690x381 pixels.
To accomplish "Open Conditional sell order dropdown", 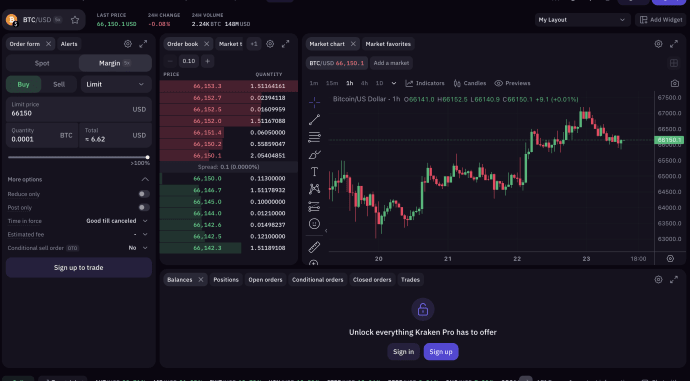I will [138, 248].
